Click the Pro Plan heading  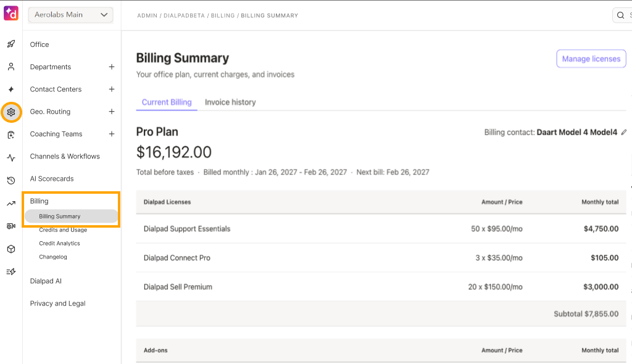pyautogui.click(x=157, y=132)
